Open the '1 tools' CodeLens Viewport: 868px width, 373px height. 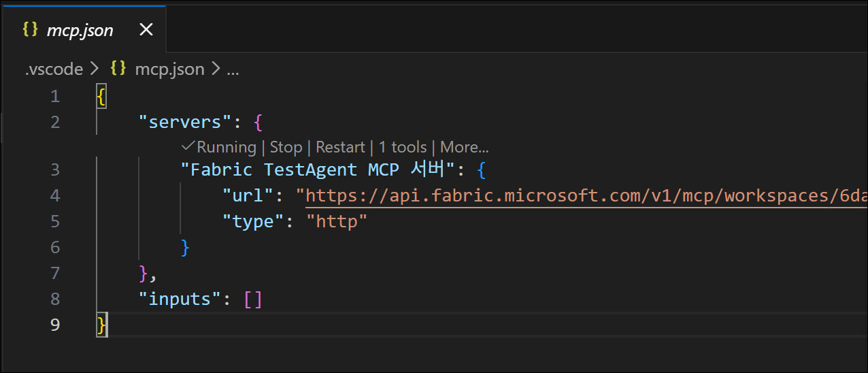[x=403, y=147]
